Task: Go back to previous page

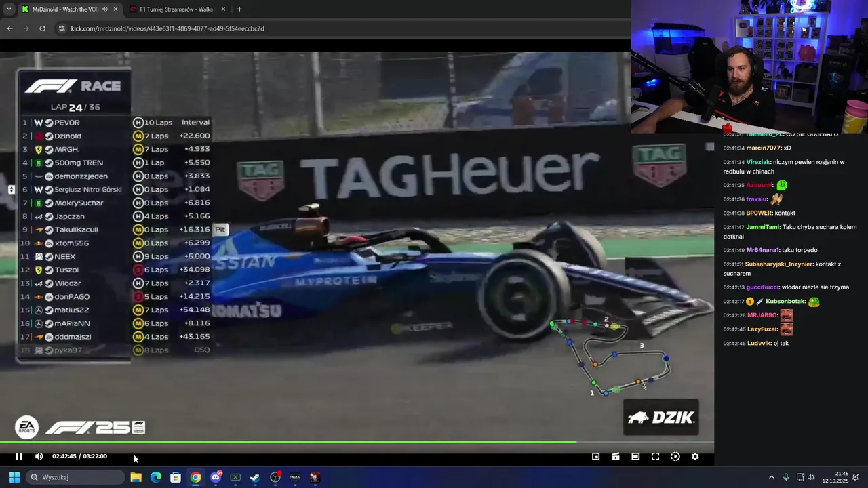Action: pos(9,28)
